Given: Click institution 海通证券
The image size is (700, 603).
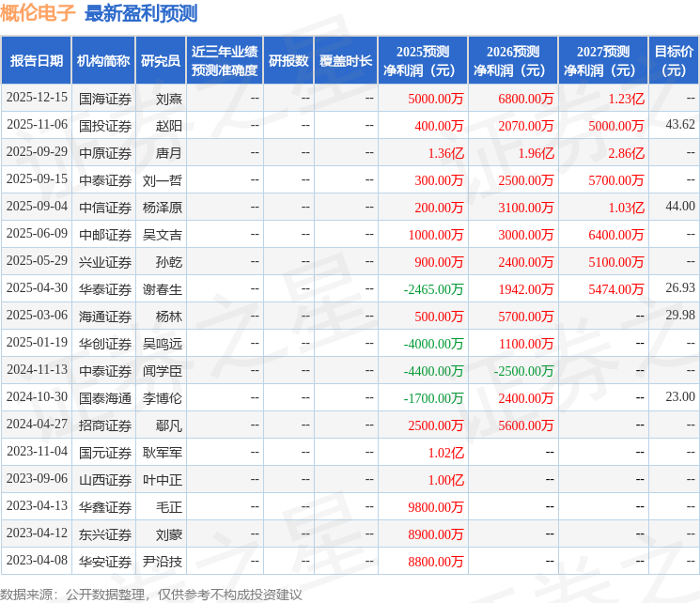Looking at the screenshot, I should click(105, 317).
